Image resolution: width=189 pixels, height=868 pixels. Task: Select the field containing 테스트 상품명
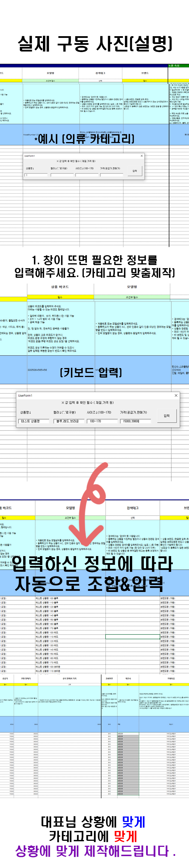click(34, 421)
